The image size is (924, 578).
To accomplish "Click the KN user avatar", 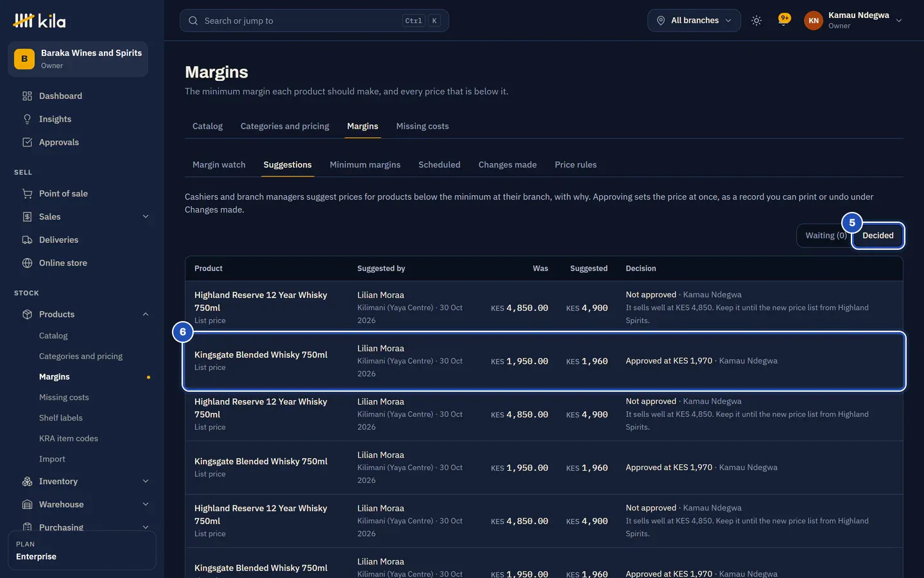I will pyautogui.click(x=814, y=21).
